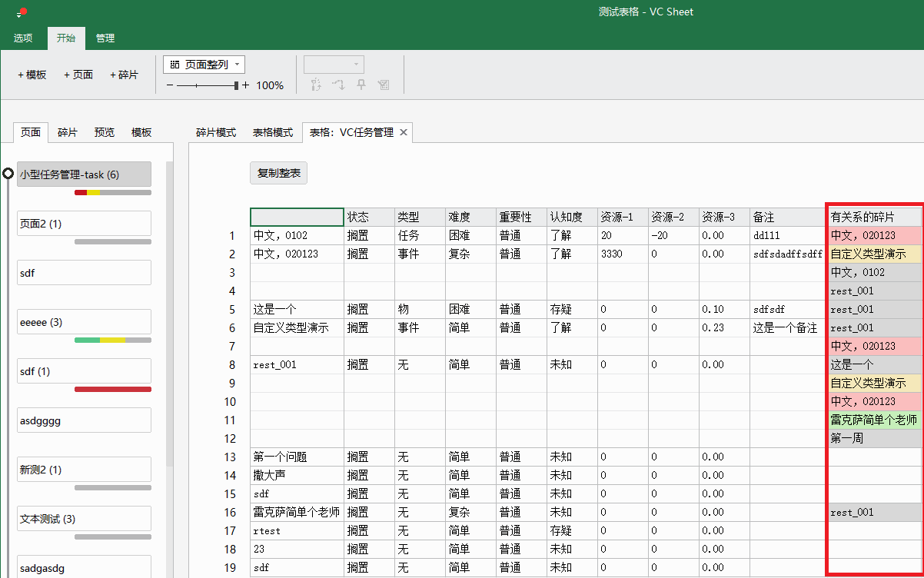The width and height of the screenshot is (924, 578).
Task: Open the 选项 ribbon tab
Action: click(23, 38)
